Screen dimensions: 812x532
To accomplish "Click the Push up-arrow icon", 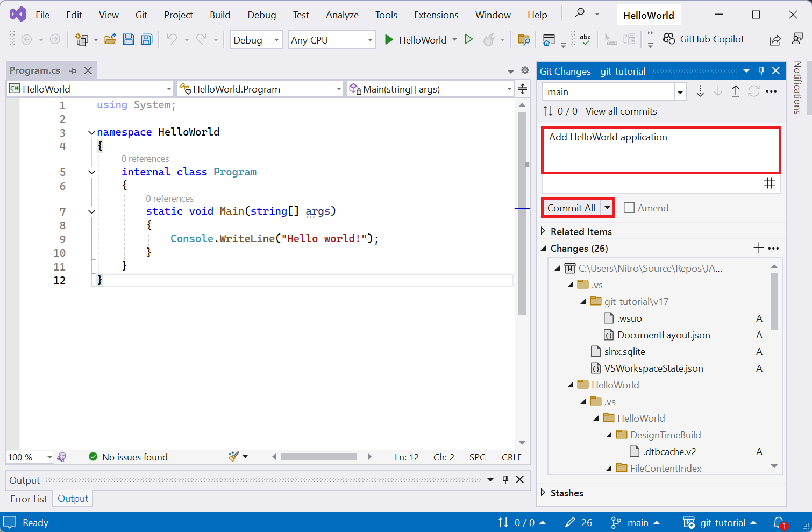I will coord(735,91).
